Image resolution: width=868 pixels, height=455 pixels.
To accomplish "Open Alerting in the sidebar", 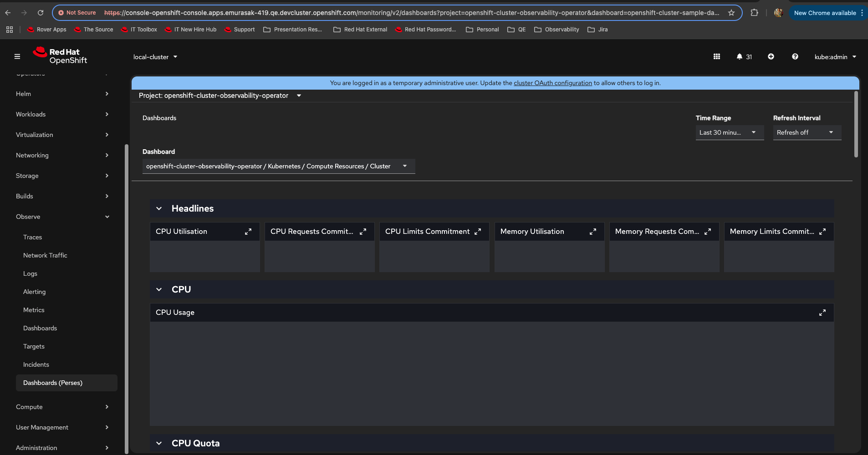I will tap(34, 292).
